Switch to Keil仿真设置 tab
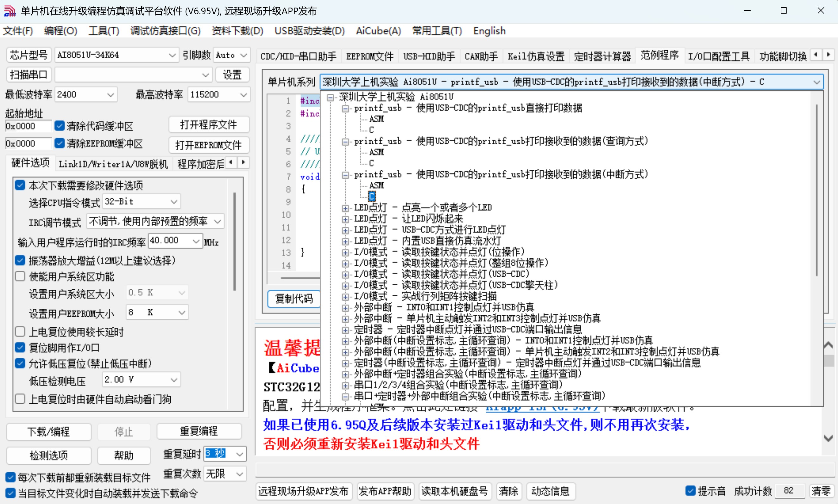Image resolution: width=838 pixels, height=504 pixels. 536,56
